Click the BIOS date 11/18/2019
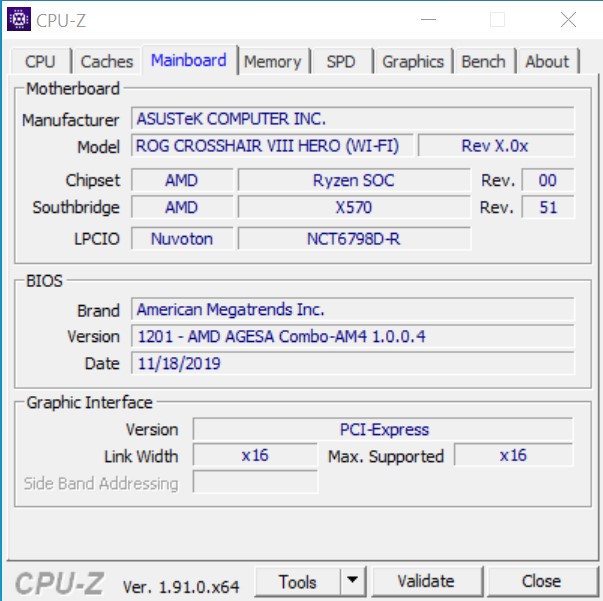This screenshot has height=601, width=603. [353, 363]
